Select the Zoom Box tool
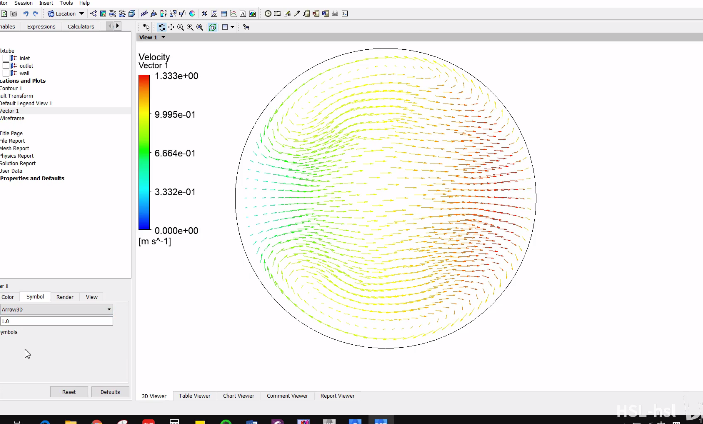703x424 pixels. point(190,27)
